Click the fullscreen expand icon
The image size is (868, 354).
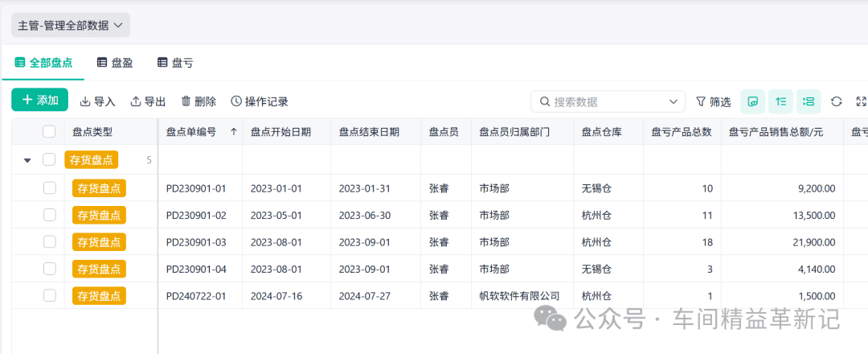(x=861, y=101)
